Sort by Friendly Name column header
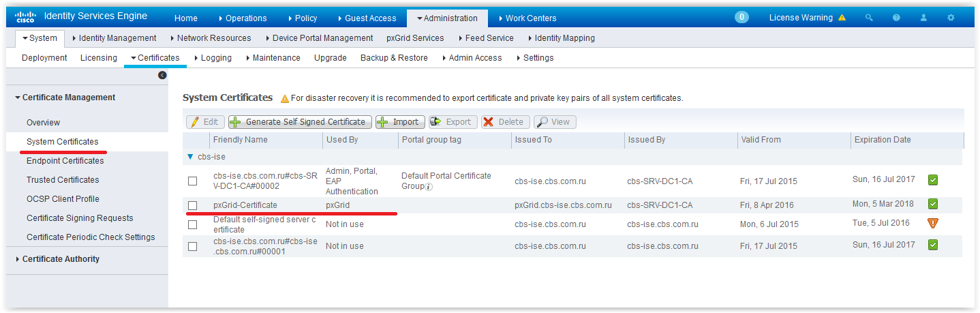 [241, 140]
